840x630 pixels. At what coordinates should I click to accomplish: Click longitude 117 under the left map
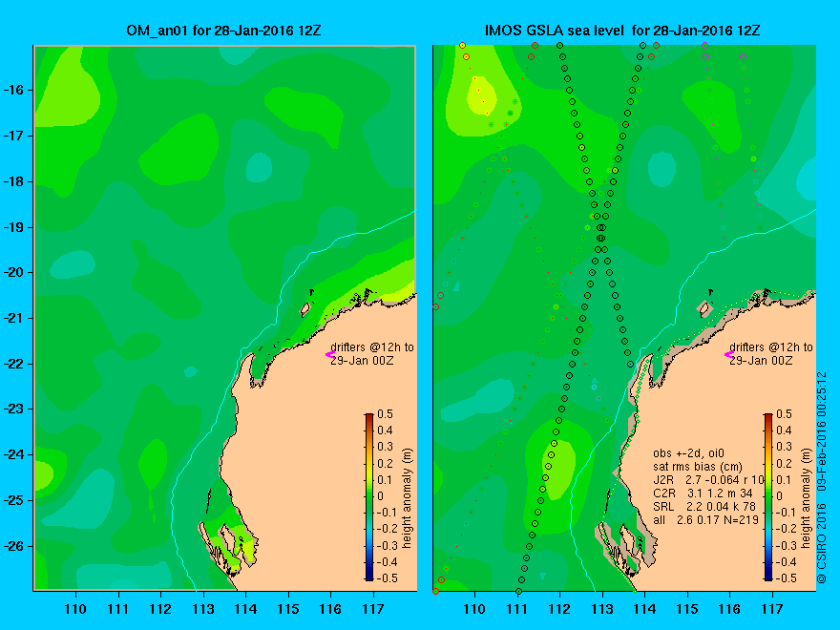click(x=373, y=609)
